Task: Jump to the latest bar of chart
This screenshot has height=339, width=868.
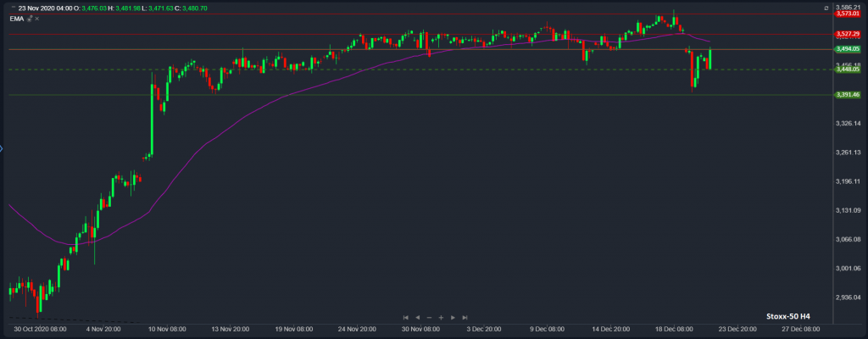Action: pyautogui.click(x=465, y=317)
